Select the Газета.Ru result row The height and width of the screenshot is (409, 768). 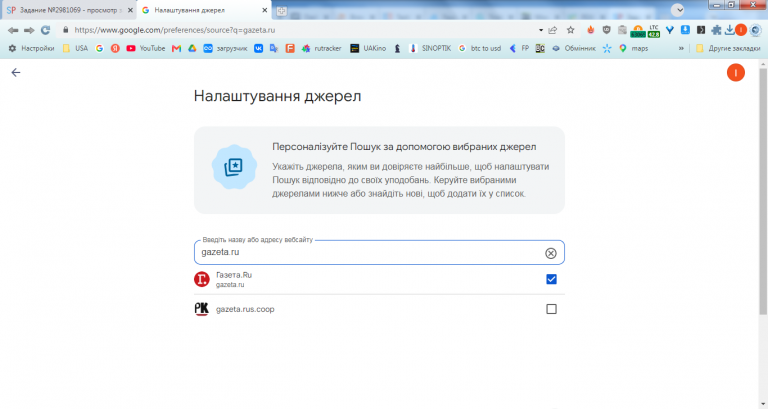pyautogui.click(x=379, y=279)
